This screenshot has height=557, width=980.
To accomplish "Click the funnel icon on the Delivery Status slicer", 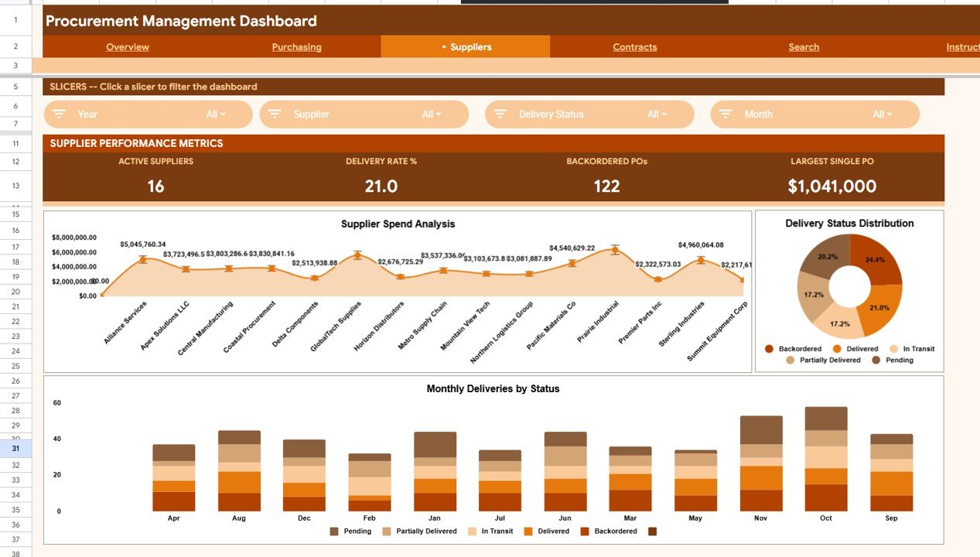I will 501,114.
